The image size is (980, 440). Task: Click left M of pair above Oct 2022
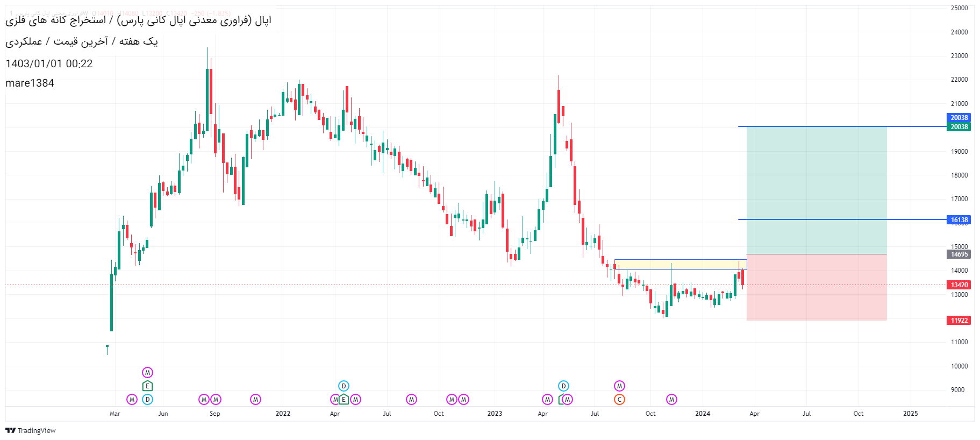(x=452, y=399)
